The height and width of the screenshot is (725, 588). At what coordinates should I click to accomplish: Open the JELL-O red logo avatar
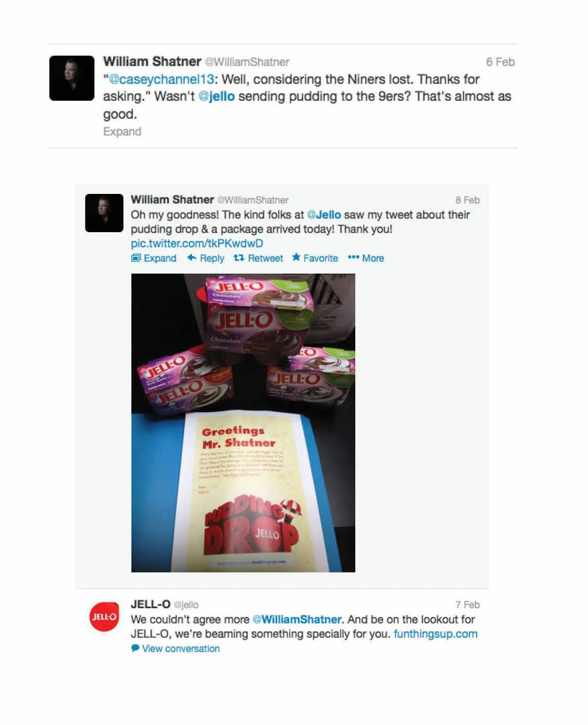[x=104, y=616]
